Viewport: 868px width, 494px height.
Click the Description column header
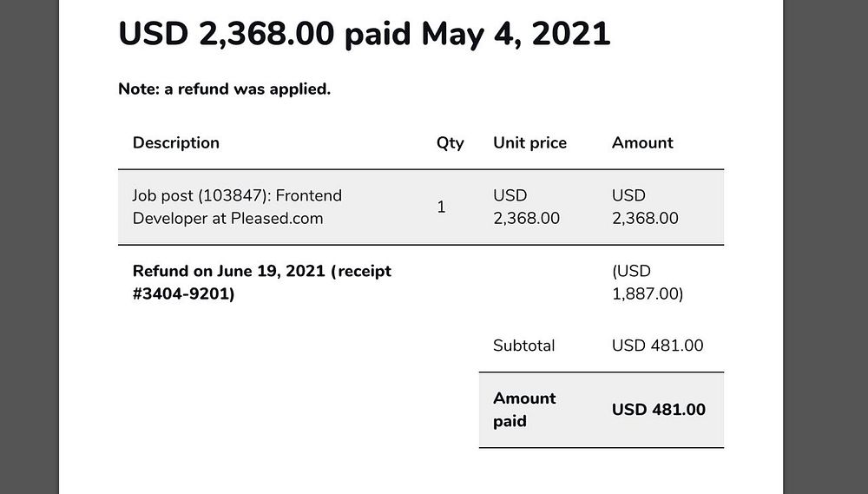point(175,142)
